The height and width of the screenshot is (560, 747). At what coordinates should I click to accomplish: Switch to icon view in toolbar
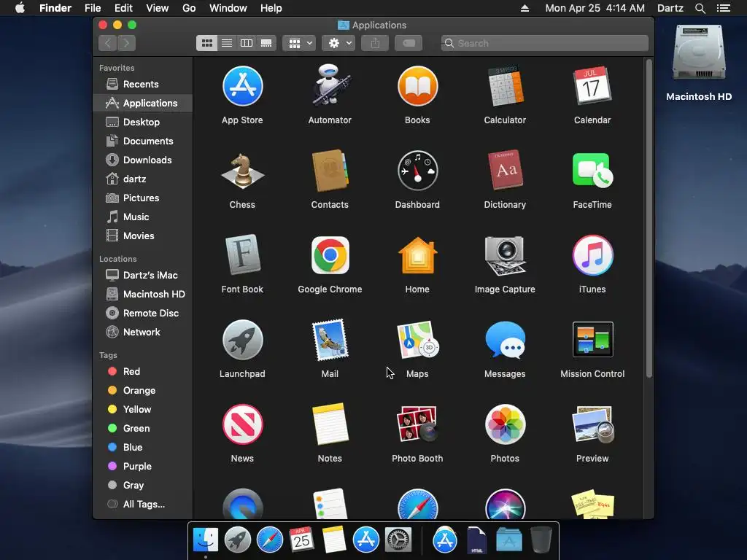[206, 43]
